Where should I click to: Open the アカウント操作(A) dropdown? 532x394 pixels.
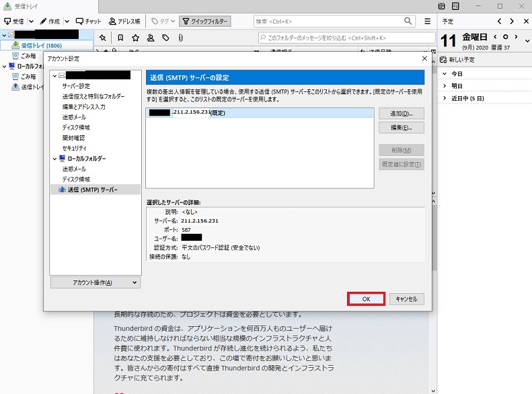pos(96,282)
